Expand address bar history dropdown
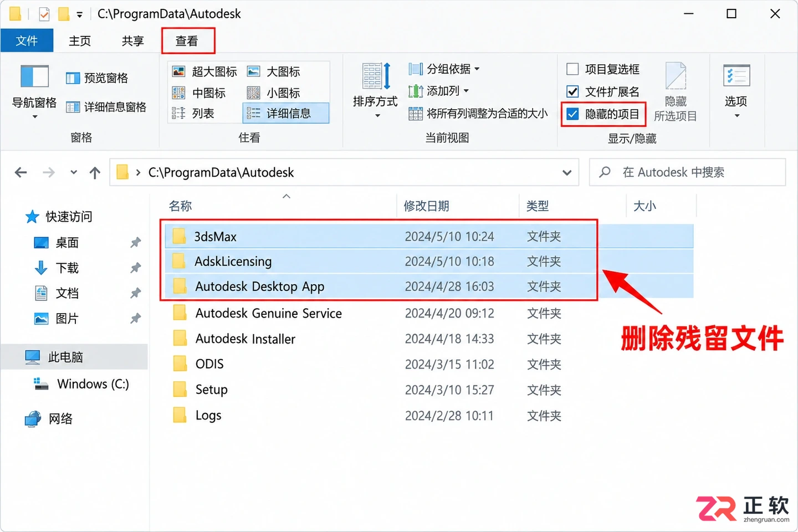Screen dimensions: 798x532 567,172
